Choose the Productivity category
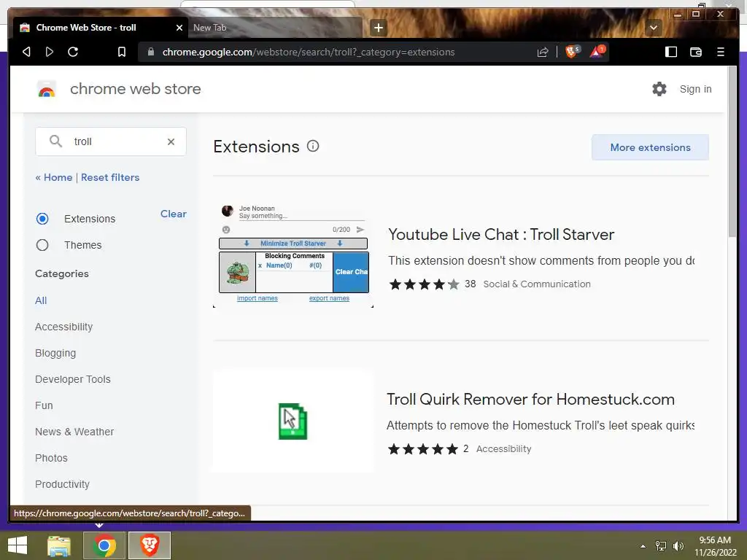This screenshot has width=747, height=560. click(x=62, y=484)
